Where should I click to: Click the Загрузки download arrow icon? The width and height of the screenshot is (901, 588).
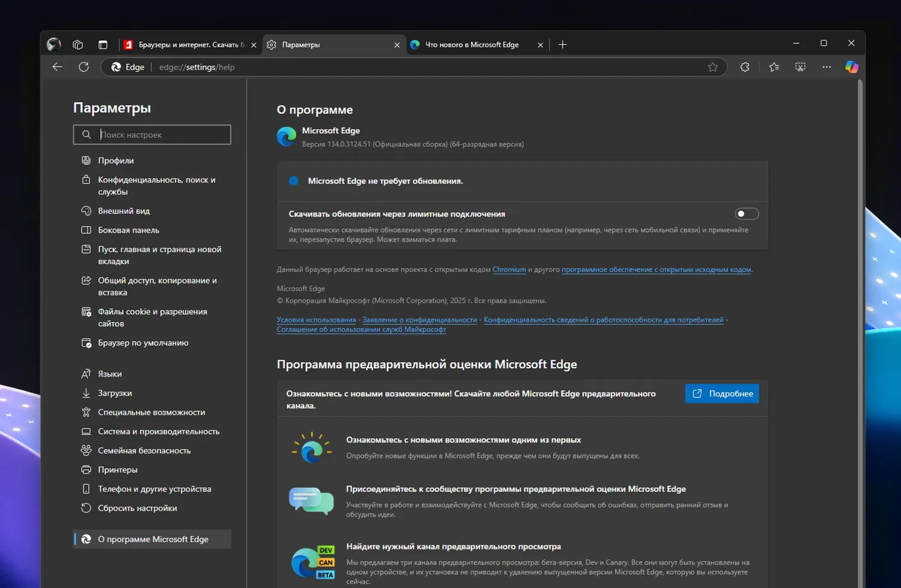click(x=86, y=393)
